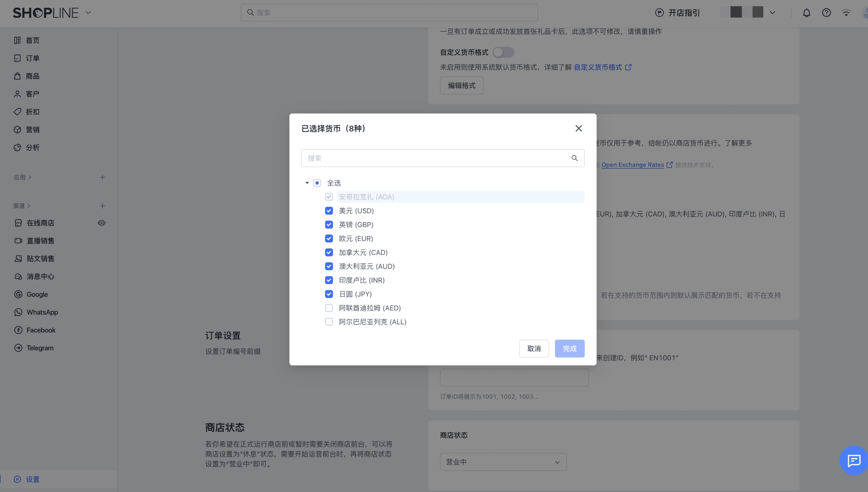The image size is (868, 492).
Task: Click the 取消 button
Action: 534,348
